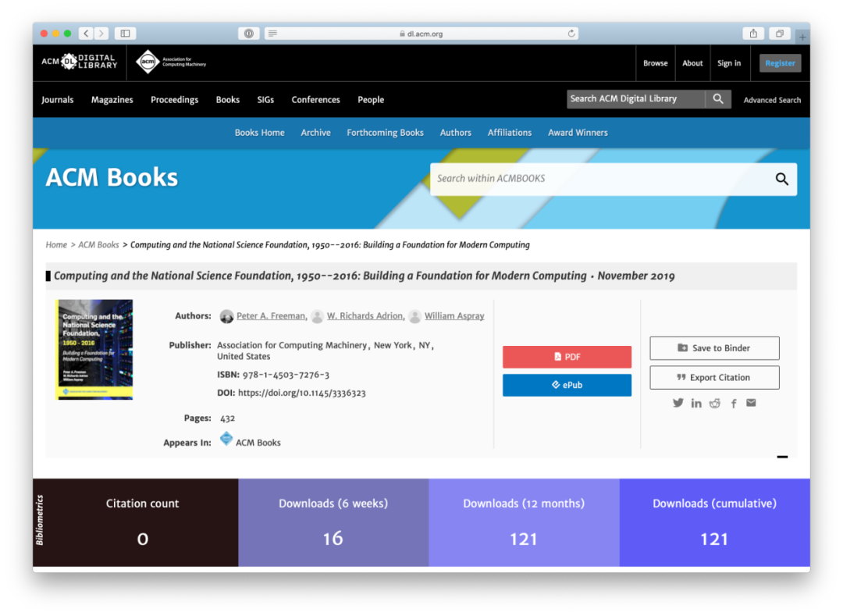Image resolution: width=843 pixels, height=616 pixels.
Task: Click the ACM Books link under Appears In
Action: click(258, 443)
